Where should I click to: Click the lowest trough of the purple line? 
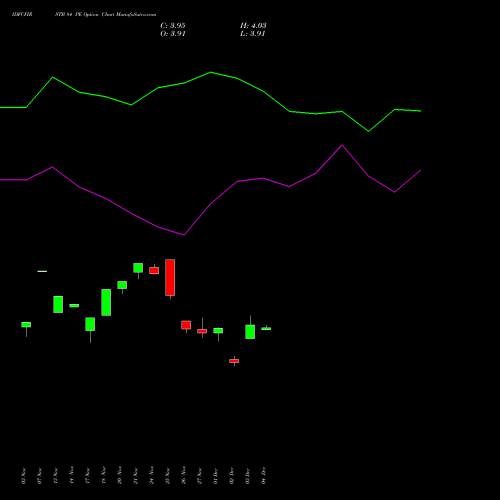[184, 235]
